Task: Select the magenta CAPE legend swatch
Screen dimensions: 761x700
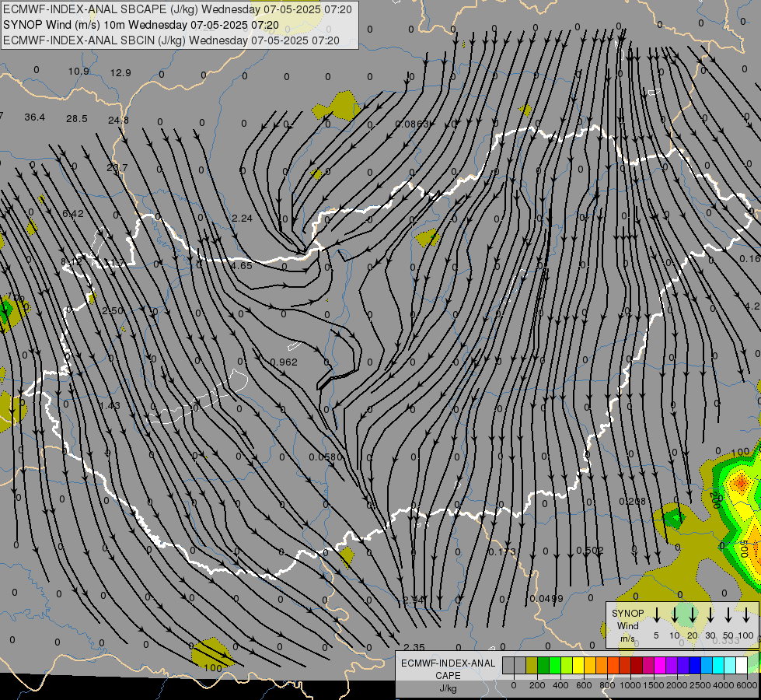Action: pos(660,666)
